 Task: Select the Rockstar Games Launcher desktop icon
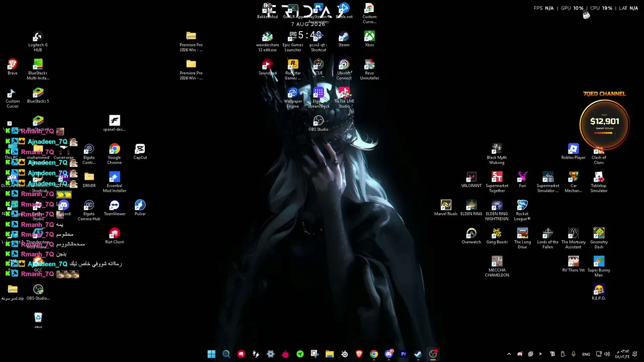(x=293, y=70)
